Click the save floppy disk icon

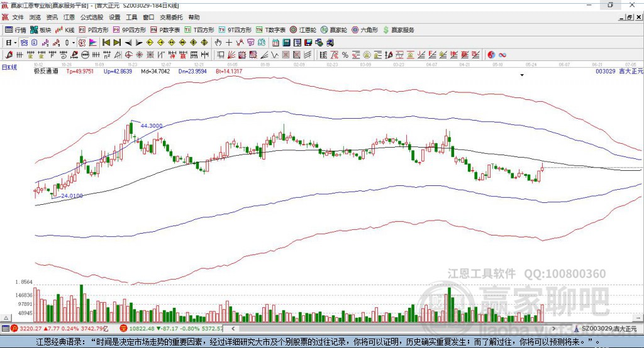pos(308,43)
